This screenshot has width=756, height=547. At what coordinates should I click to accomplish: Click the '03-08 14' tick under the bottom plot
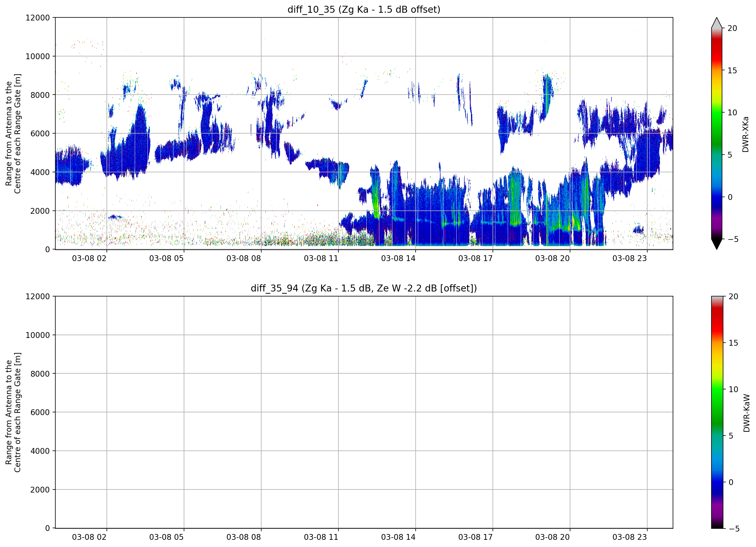click(398, 537)
